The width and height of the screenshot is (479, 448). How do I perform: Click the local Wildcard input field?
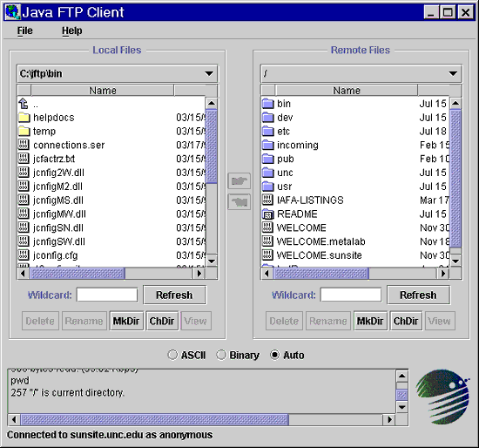coord(107,295)
